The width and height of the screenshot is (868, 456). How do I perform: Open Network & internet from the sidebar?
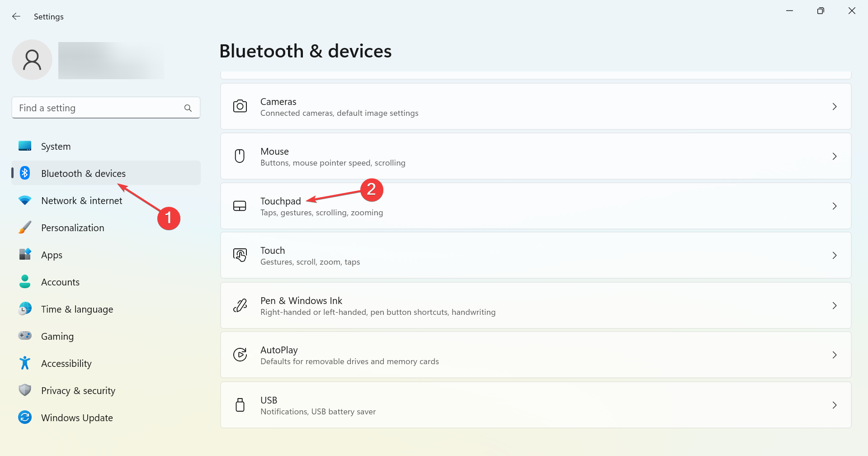[82, 200]
